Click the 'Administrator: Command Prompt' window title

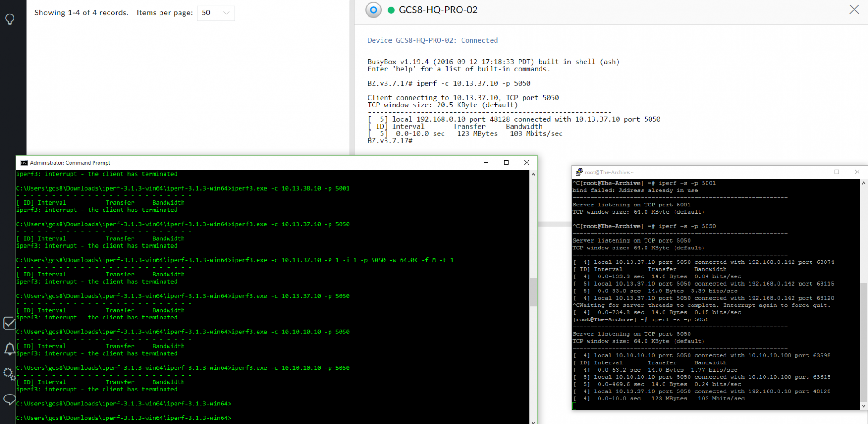pos(70,163)
